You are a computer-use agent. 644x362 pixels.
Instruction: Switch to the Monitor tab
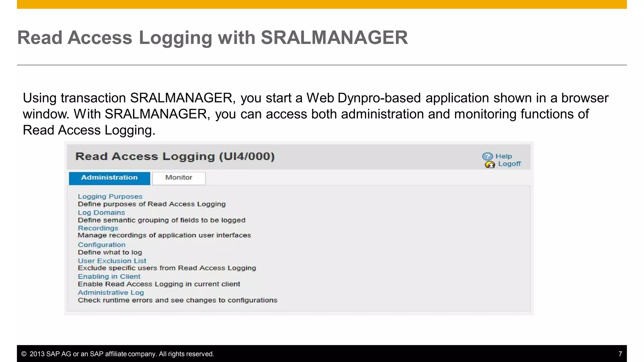[x=179, y=178]
